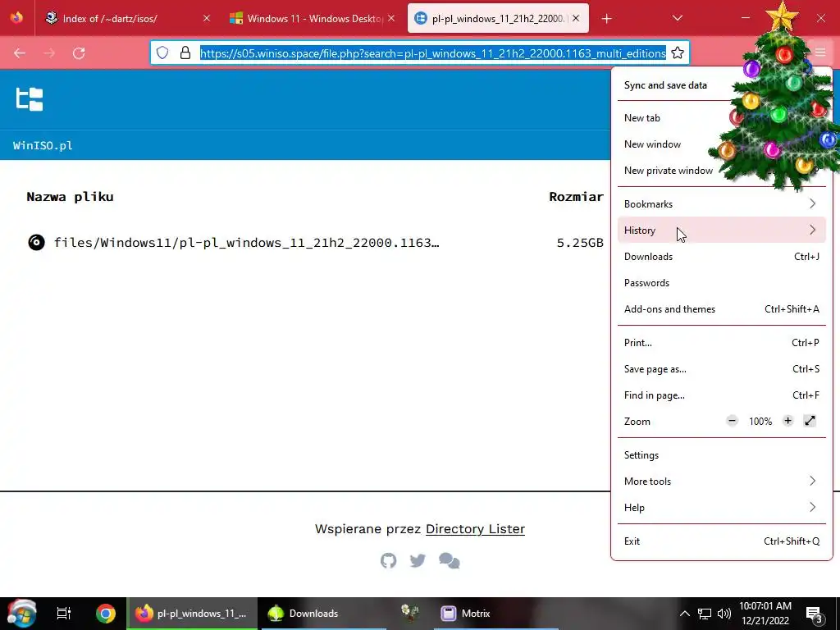Select Print... menu entry
840x630 pixels.
click(x=722, y=343)
